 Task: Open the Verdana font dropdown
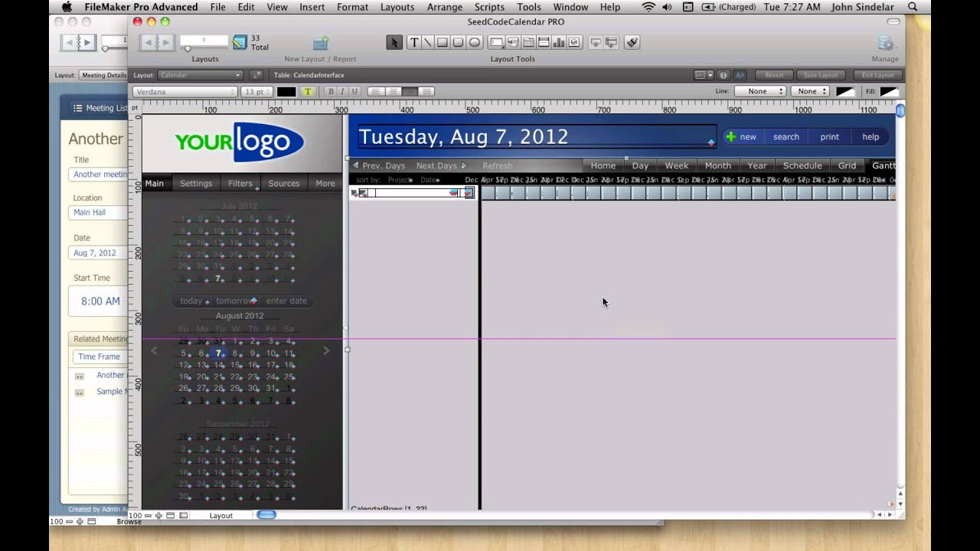click(185, 92)
